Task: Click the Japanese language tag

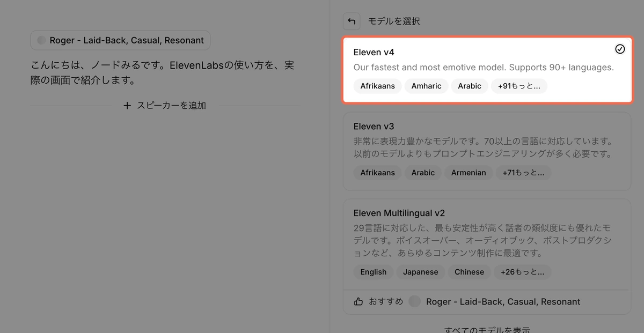Action: [x=421, y=272]
